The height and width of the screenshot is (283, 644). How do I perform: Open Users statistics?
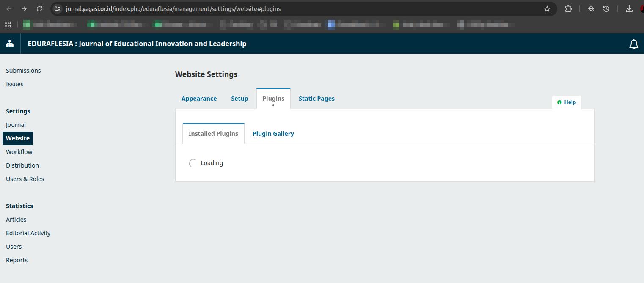[x=14, y=247]
